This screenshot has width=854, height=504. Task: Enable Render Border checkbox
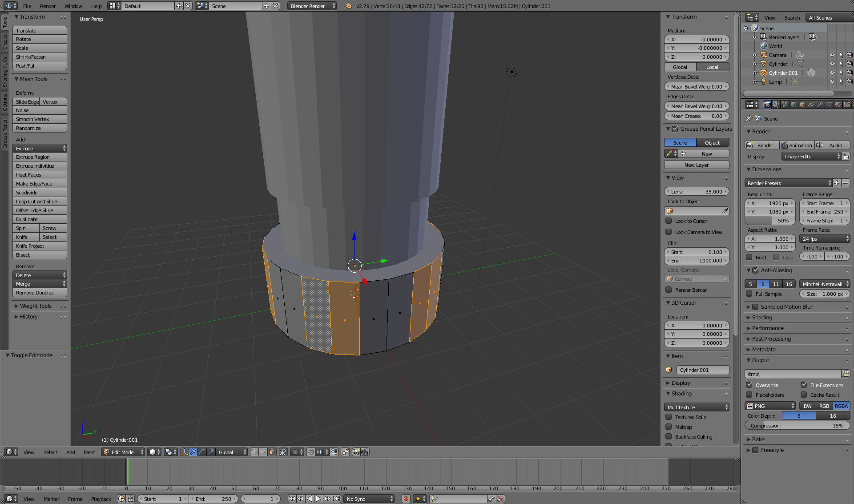click(x=669, y=290)
